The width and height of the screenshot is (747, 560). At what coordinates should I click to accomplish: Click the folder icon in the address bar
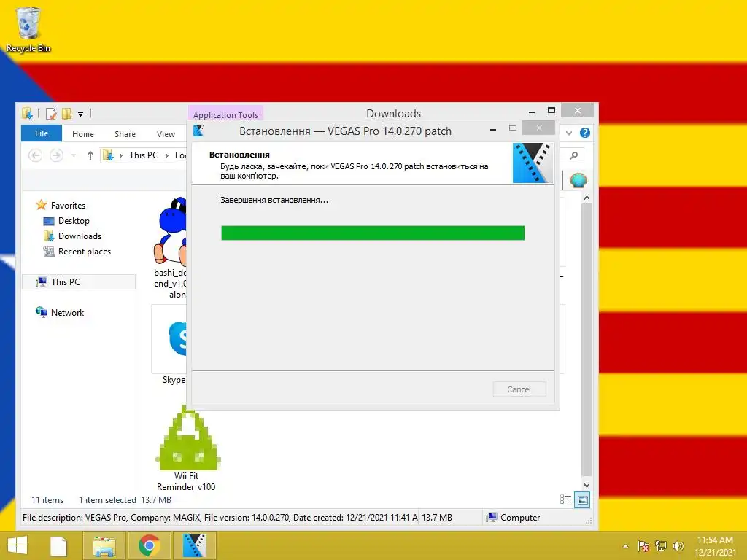[x=108, y=155]
